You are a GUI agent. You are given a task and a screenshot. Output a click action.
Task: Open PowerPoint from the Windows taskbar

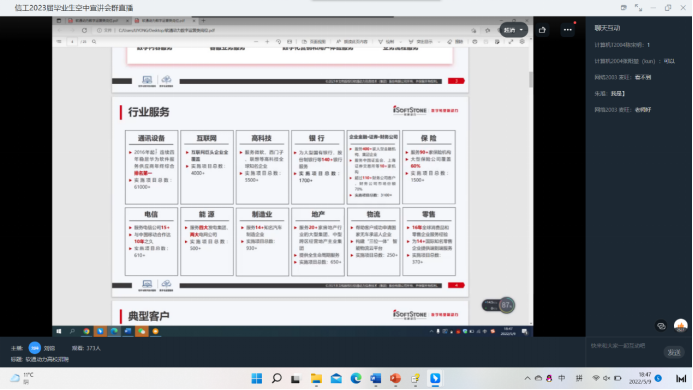395,379
